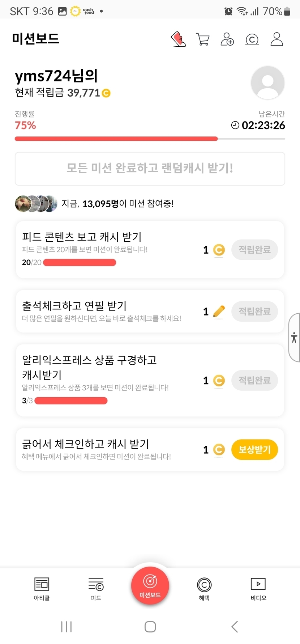Tap the gray profile avatar picture
The image size is (300, 644).
267,83
